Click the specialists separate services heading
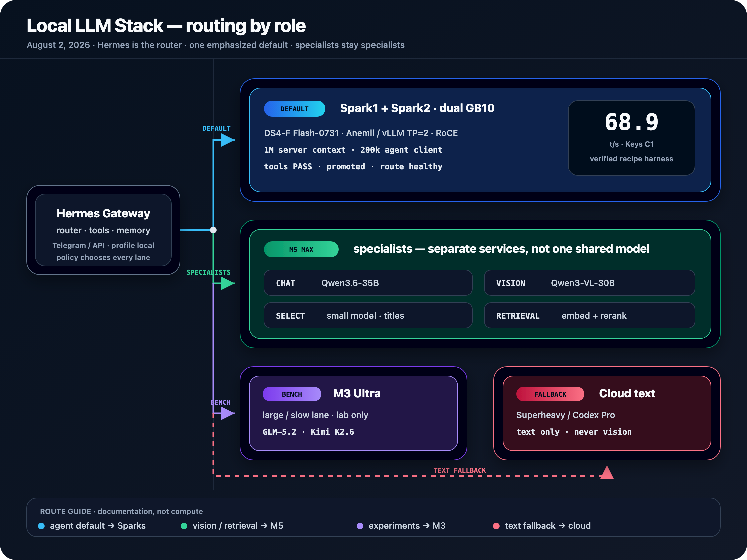This screenshot has width=747, height=560. (x=502, y=249)
